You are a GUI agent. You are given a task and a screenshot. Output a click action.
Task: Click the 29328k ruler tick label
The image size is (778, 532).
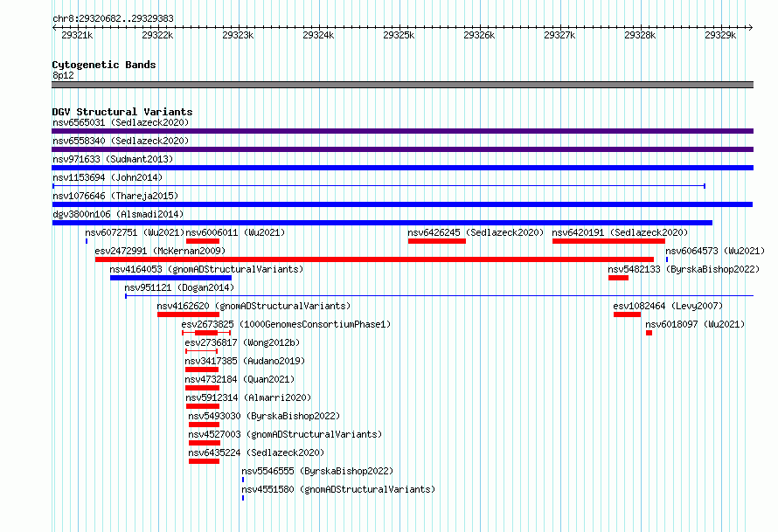click(x=640, y=36)
